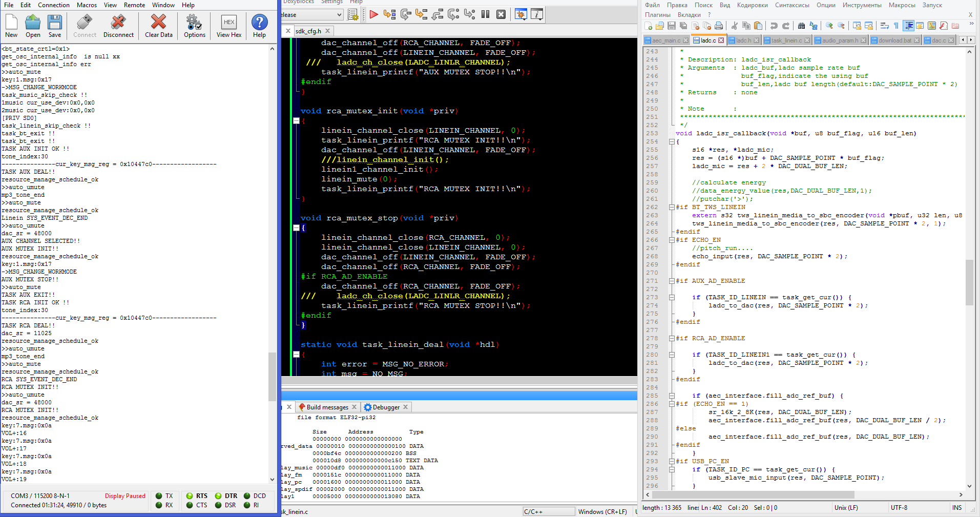Toggle the RTS indicator light

pos(190,496)
